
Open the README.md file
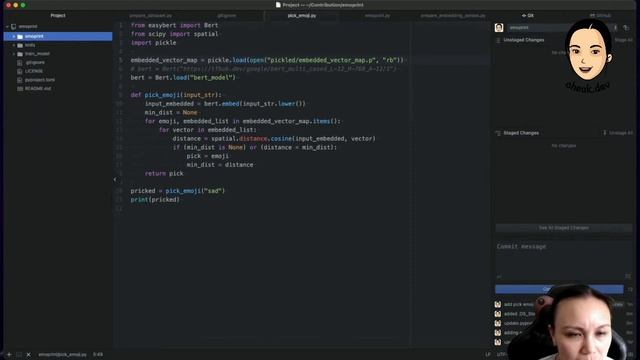pyautogui.click(x=38, y=88)
